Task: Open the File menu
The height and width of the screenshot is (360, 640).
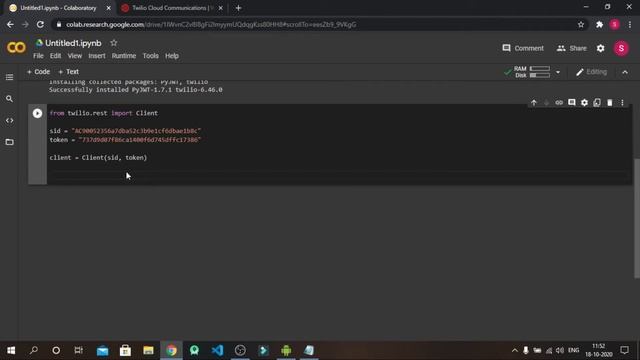Action: (38, 56)
